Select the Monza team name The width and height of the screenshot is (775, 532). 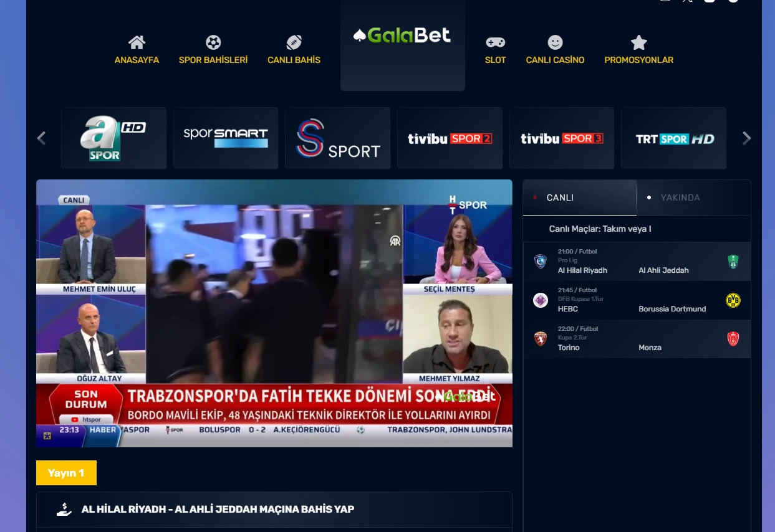650,348
